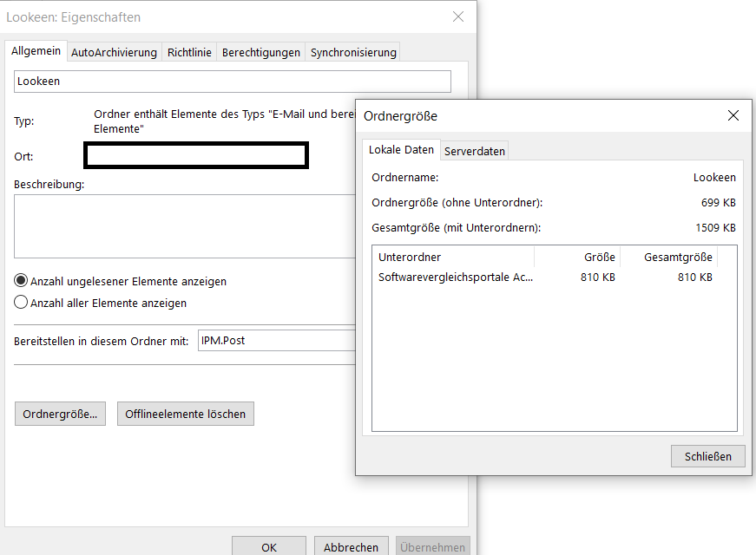Click the 'Ordnergröße (ohne Unterordner):' label
Screen dimensions: 756x555
click(457, 203)
